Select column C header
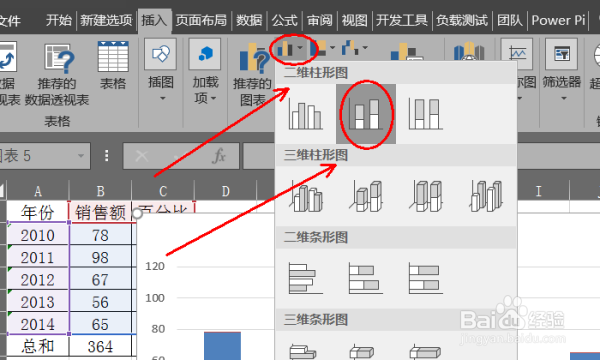The width and height of the screenshot is (600, 360). pos(163,191)
